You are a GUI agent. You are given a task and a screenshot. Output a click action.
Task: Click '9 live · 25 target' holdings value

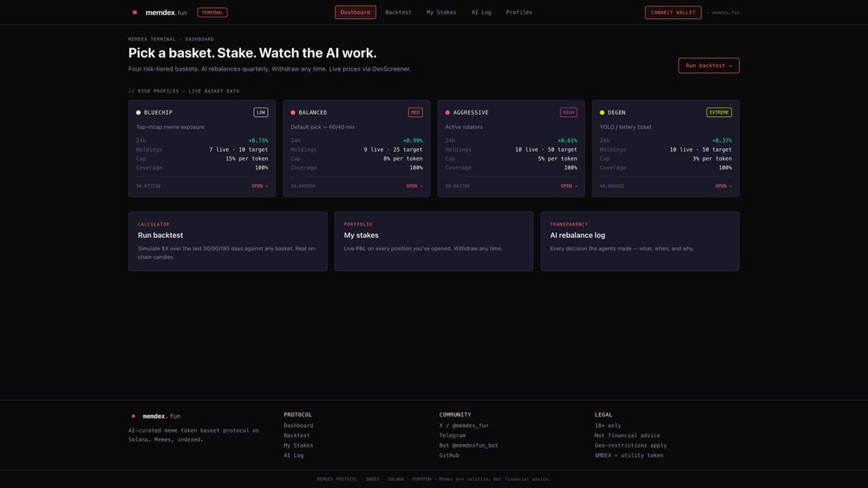tap(393, 150)
